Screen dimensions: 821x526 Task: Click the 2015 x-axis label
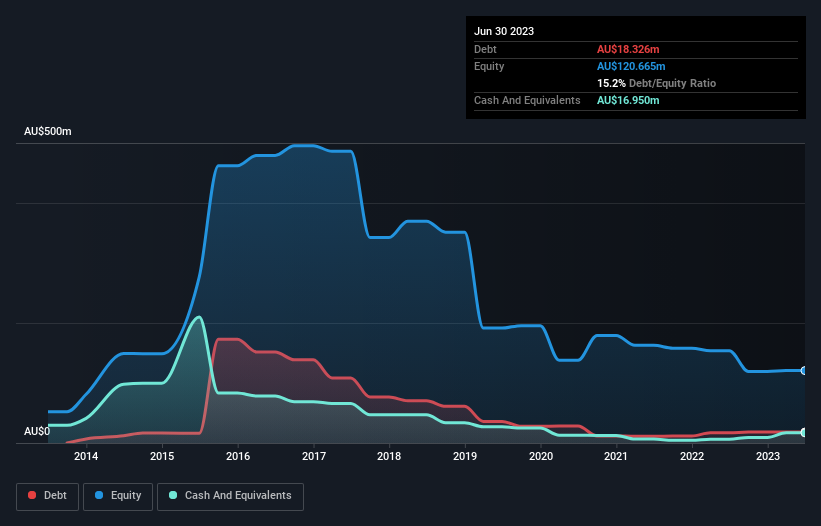(162, 456)
